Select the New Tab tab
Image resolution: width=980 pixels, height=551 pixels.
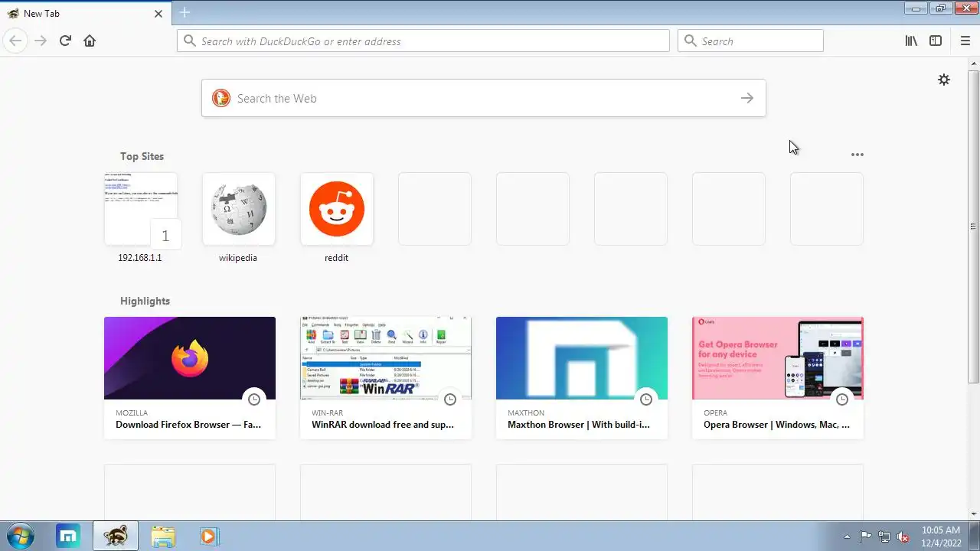tap(84, 13)
